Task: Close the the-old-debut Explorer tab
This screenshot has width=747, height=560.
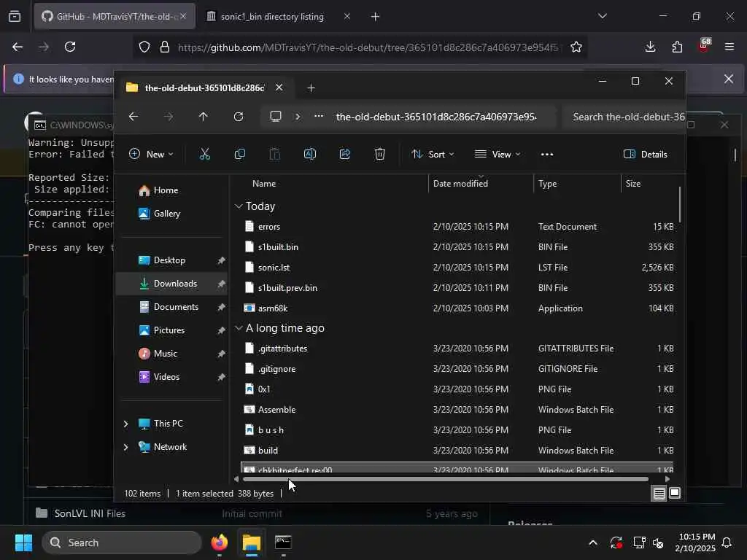Action: [x=279, y=87]
